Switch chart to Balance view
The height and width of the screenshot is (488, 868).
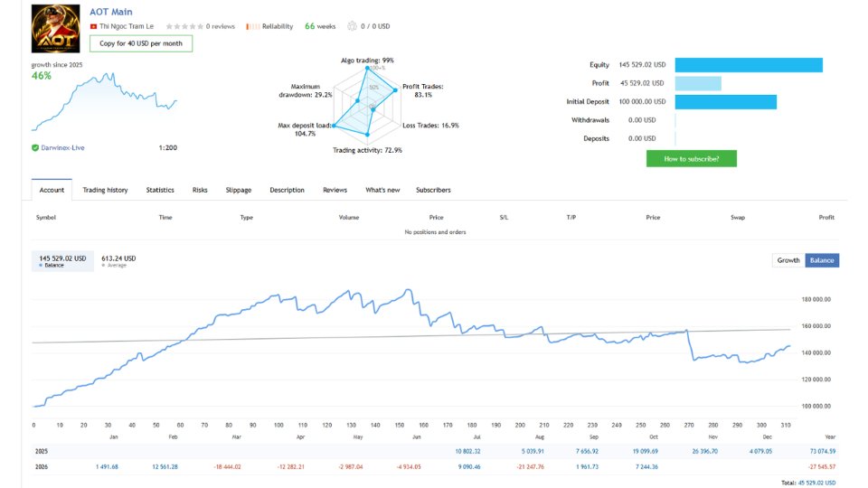coord(822,260)
